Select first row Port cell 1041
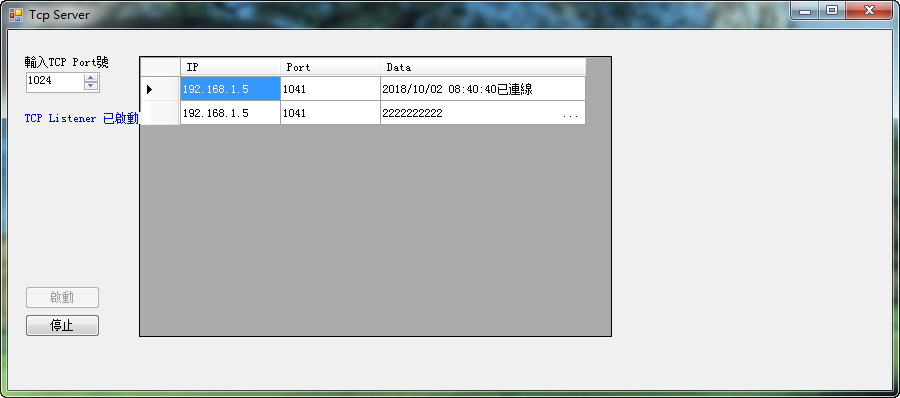900x398 pixels. click(330, 89)
